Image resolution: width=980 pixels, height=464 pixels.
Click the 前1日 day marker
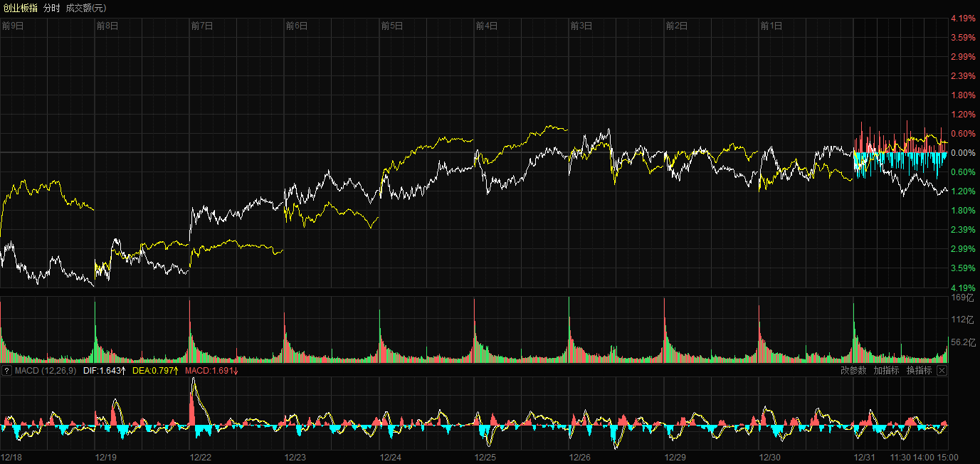pyautogui.click(x=771, y=26)
